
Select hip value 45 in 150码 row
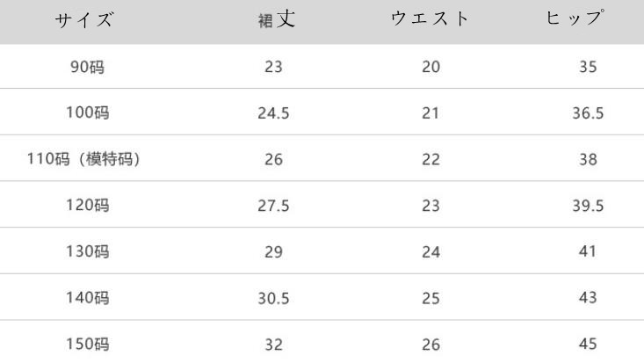588,344
